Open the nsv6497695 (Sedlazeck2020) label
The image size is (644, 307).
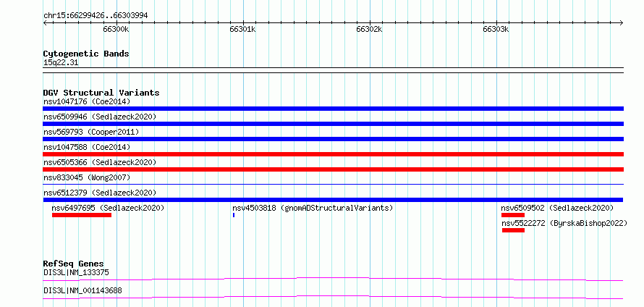tap(108, 208)
